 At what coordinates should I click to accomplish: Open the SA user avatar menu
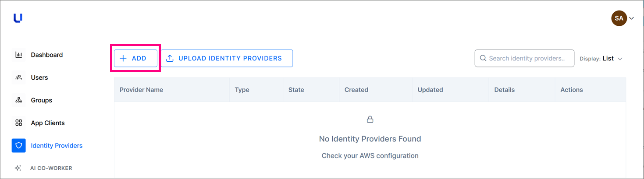pyautogui.click(x=619, y=18)
